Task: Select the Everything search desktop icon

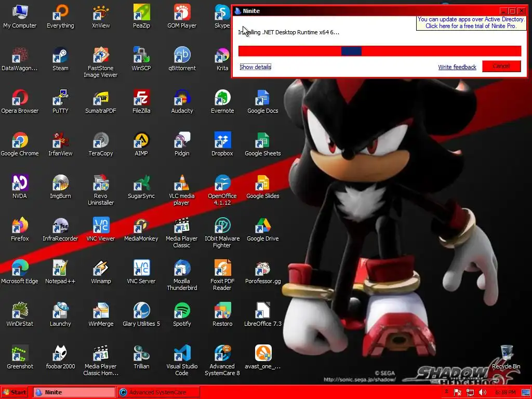Action: pos(60,16)
